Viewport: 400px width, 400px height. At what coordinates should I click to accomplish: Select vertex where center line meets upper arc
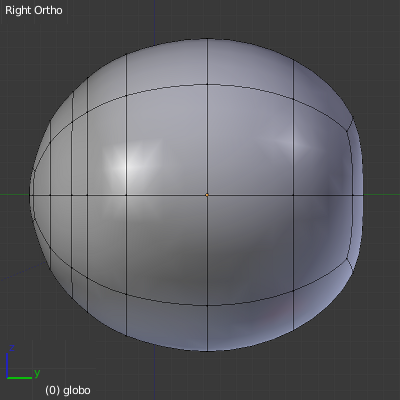point(207,84)
